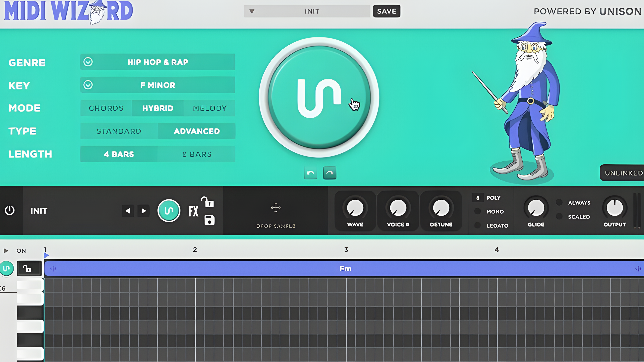Screen dimensions: 644x362
Task: Click the small Unison randomize sound button
Action: pyautogui.click(x=169, y=211)
